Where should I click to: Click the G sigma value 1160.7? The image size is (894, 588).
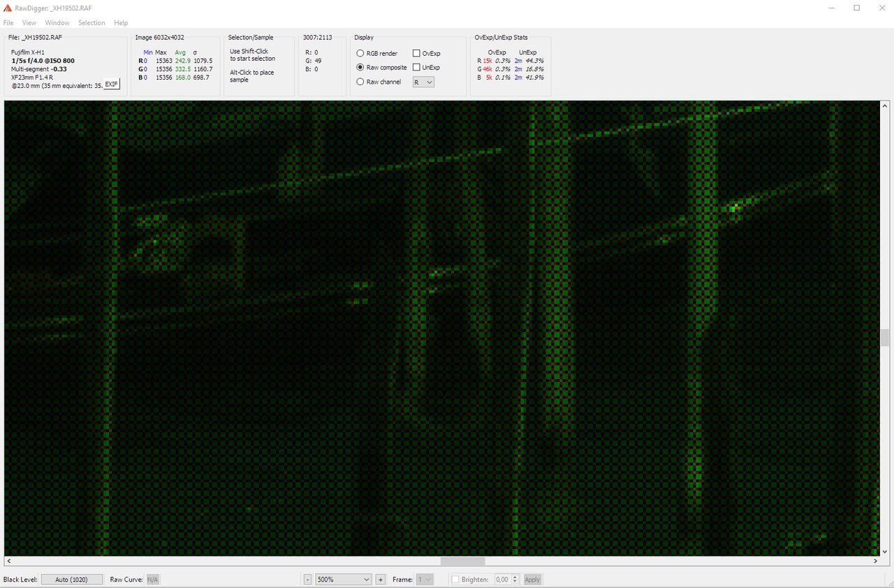203,69
